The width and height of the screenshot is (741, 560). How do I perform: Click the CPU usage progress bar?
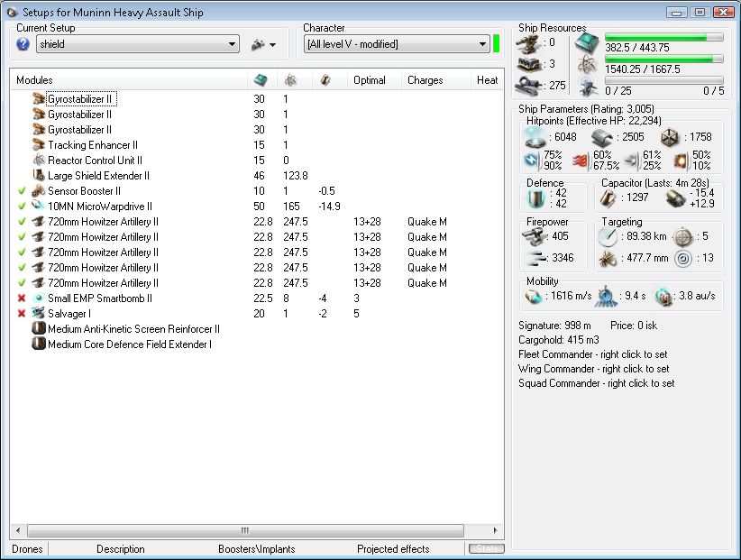(664, 37)
